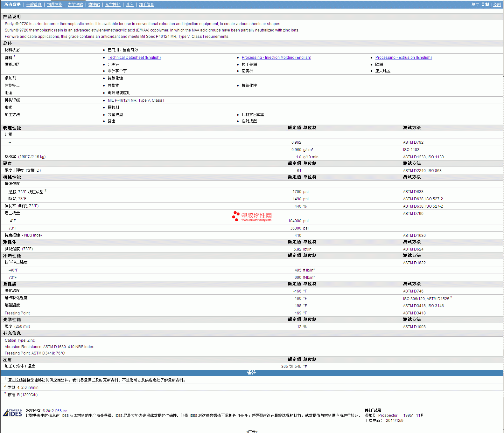Switch to the 一般信息 tab
This screenshot has height=433, width=504.
coord(34,4)
